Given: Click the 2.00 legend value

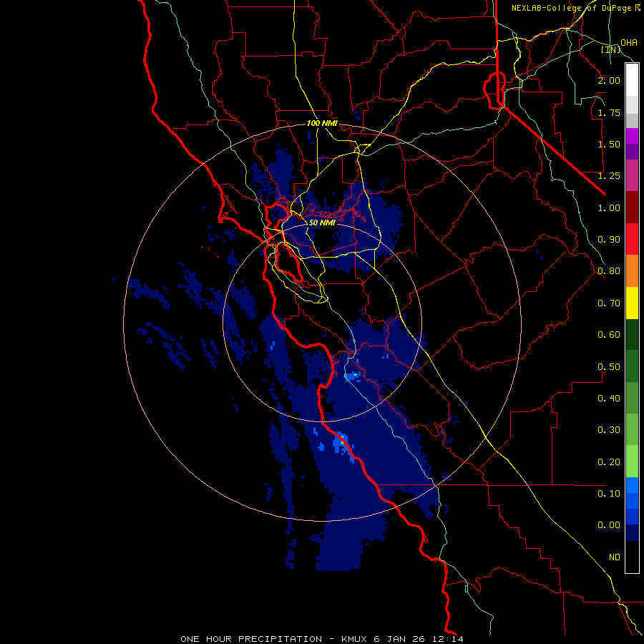Looking at the screenshot, I should pyautogui.click(x=609, y=80).
